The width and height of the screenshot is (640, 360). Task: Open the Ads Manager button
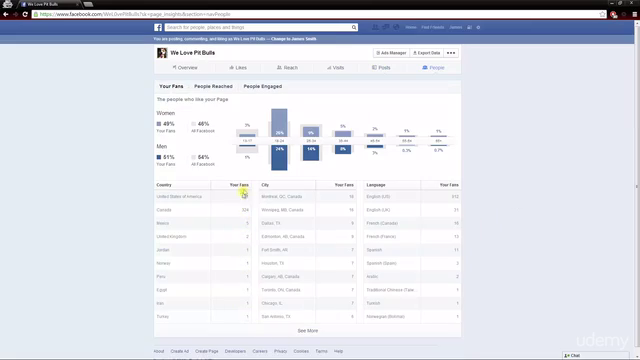(391, 53)
